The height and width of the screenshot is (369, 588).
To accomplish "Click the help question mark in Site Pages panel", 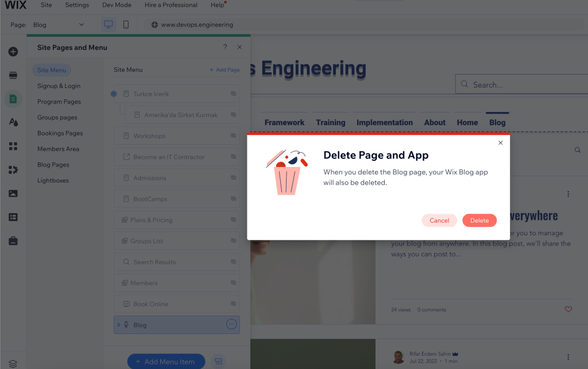I will 225,47.
